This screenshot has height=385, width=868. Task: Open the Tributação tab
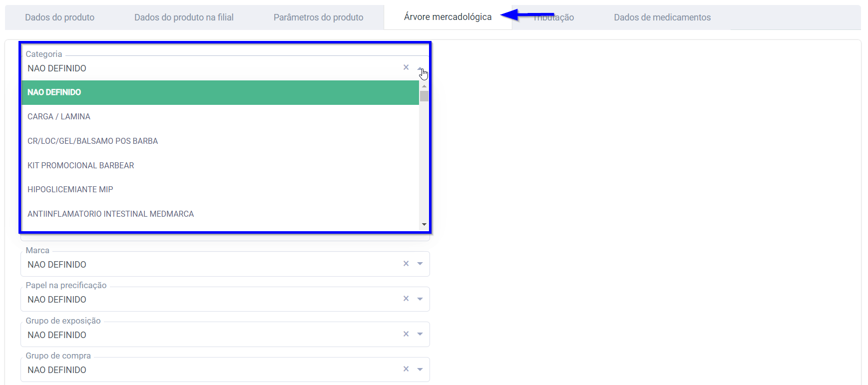click(x=553, y=17)
